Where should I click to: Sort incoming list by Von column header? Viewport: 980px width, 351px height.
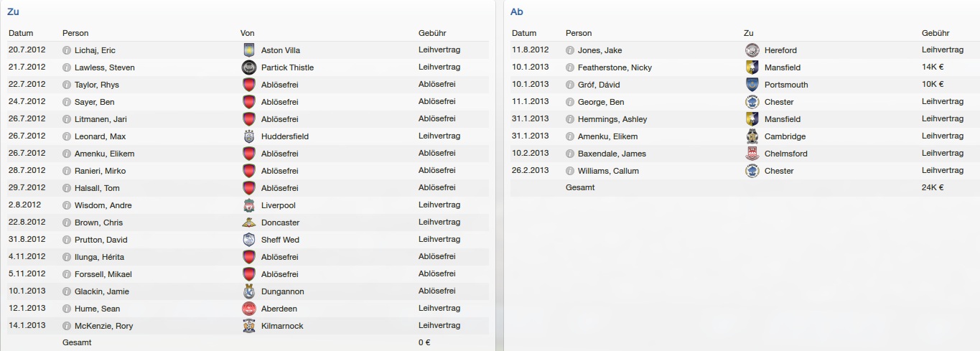(x=247, y=33)
